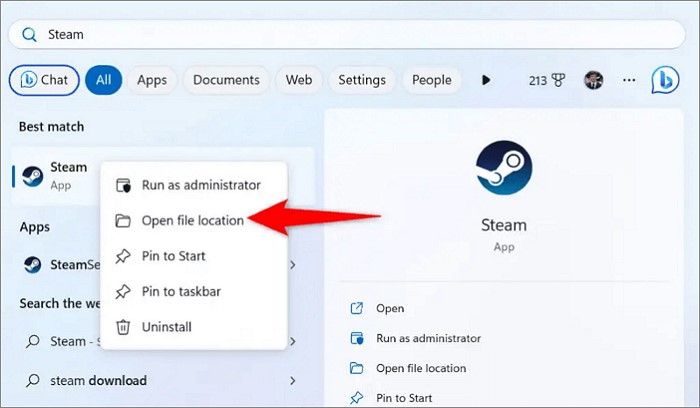Click the pin icon next to Pin to Start menu

tap(123, 256)
